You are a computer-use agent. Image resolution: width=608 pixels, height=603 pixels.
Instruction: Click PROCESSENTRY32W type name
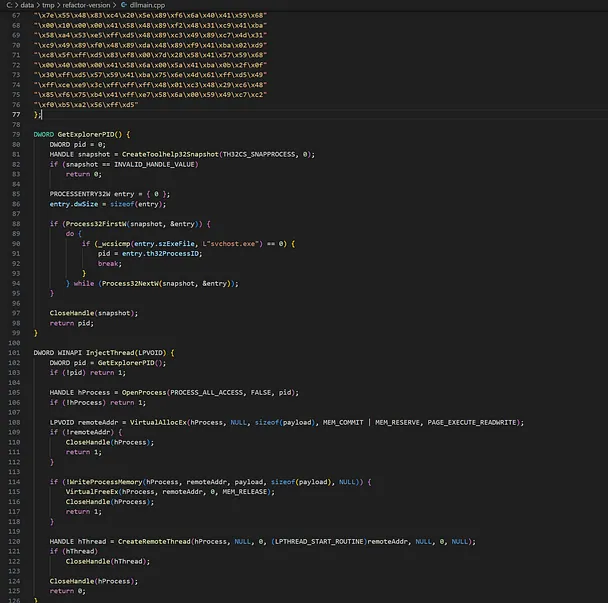(79, 194)
